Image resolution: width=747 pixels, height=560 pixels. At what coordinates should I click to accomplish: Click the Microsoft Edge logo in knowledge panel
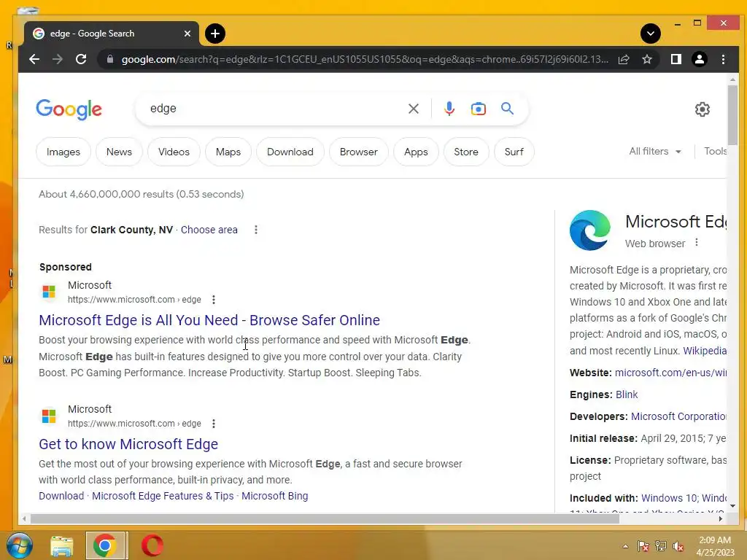pyautogui.click(x=589, y=230)
